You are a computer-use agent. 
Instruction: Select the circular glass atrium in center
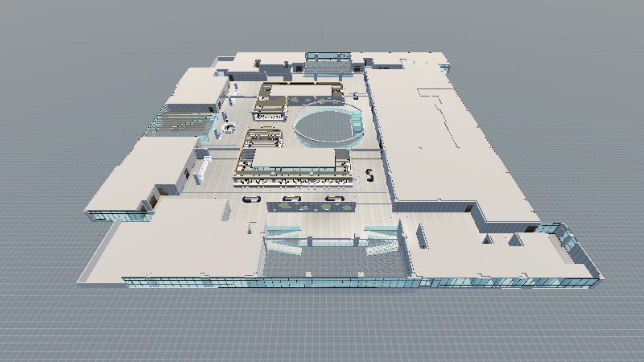328,127
